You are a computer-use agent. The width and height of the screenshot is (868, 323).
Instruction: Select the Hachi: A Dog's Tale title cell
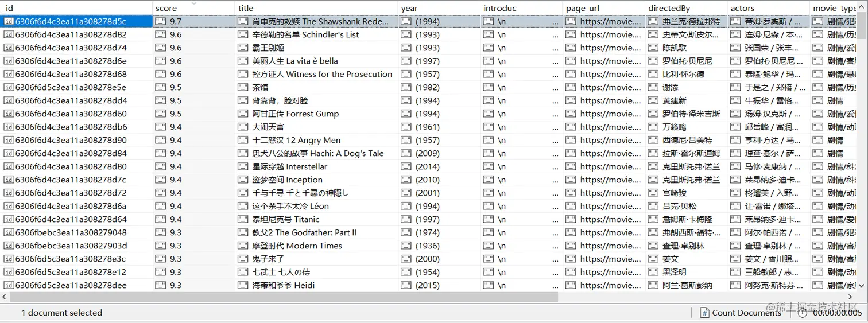(x=316, y=153)
